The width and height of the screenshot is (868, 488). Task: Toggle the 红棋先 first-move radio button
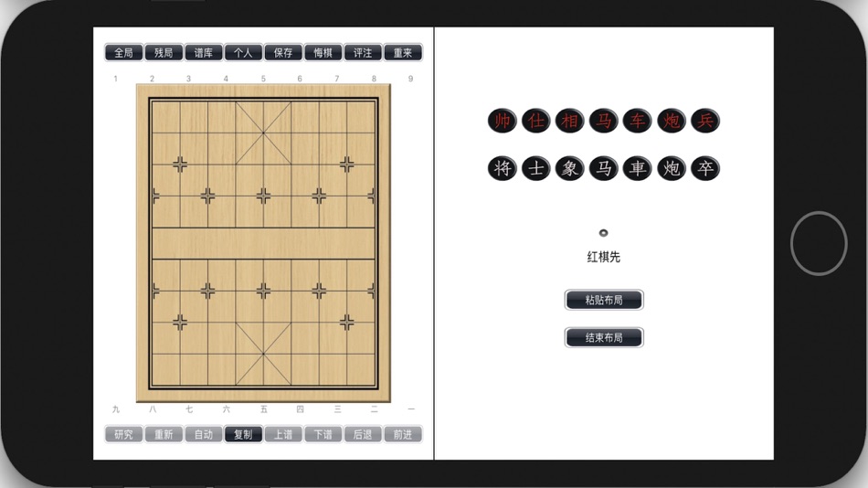pyautogui.click(x=603, y=233)
